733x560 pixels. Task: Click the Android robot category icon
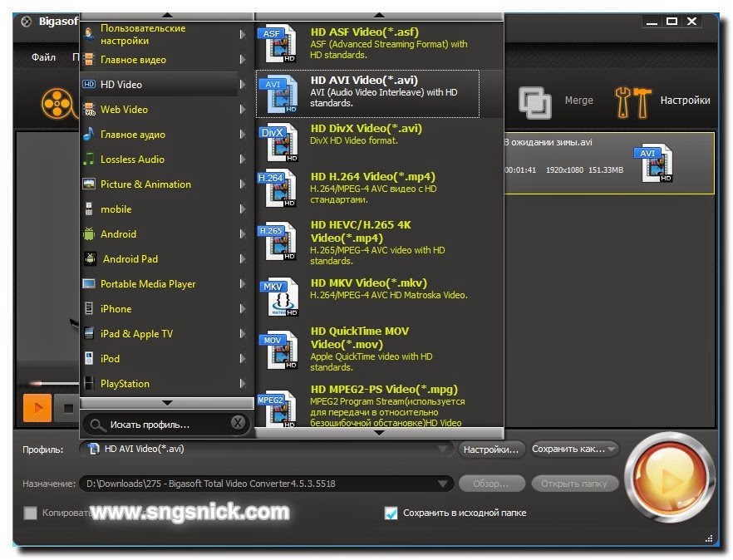point(89,233)
